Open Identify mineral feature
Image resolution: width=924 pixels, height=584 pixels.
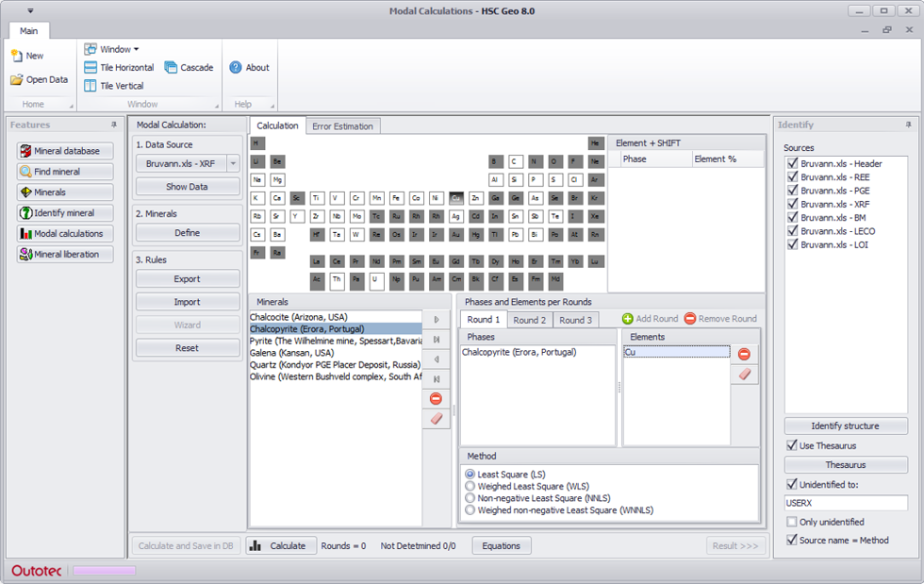point(65,213)
